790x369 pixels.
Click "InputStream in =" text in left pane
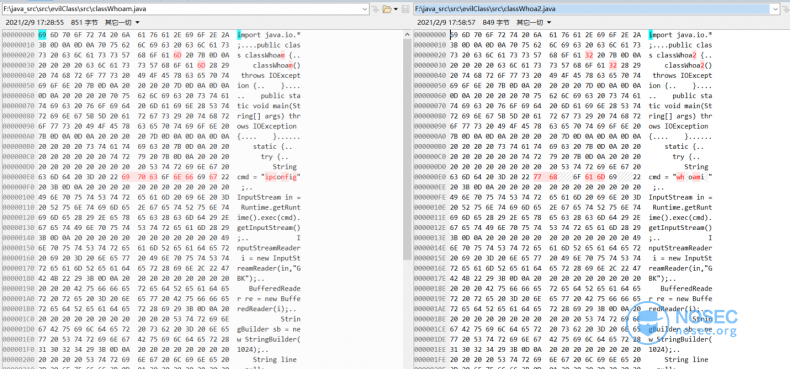269,197
